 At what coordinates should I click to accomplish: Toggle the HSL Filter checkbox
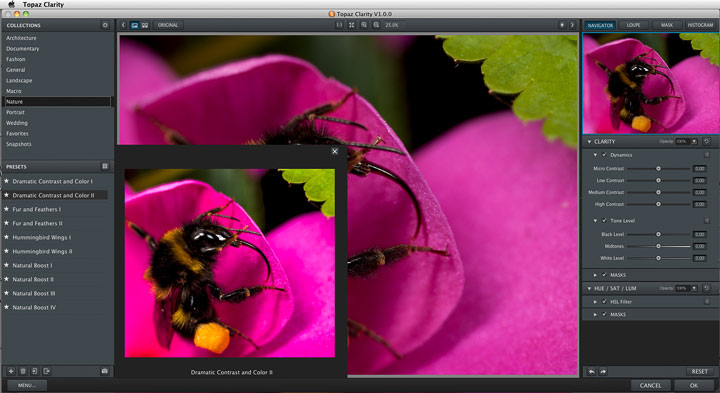(x=605, y=302)
